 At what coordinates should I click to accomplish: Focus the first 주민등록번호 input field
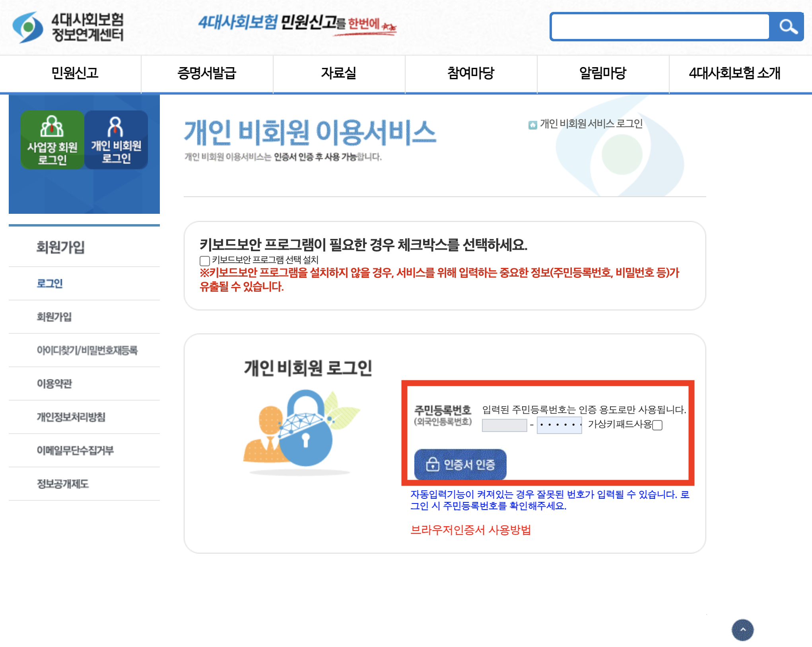pyautogui.click(x=504, y=425)
